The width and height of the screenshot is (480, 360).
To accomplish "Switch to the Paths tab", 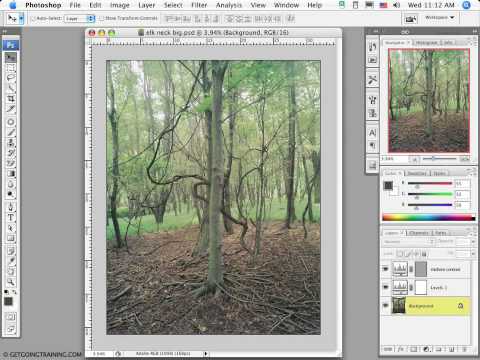I will (x=440, y=233).
